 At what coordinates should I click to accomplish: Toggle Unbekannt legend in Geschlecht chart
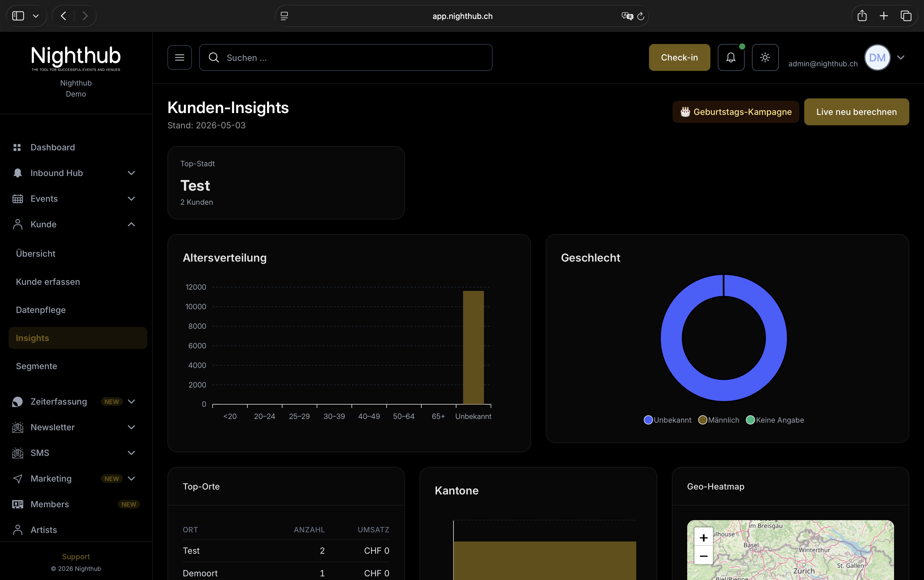pos(667,420)
